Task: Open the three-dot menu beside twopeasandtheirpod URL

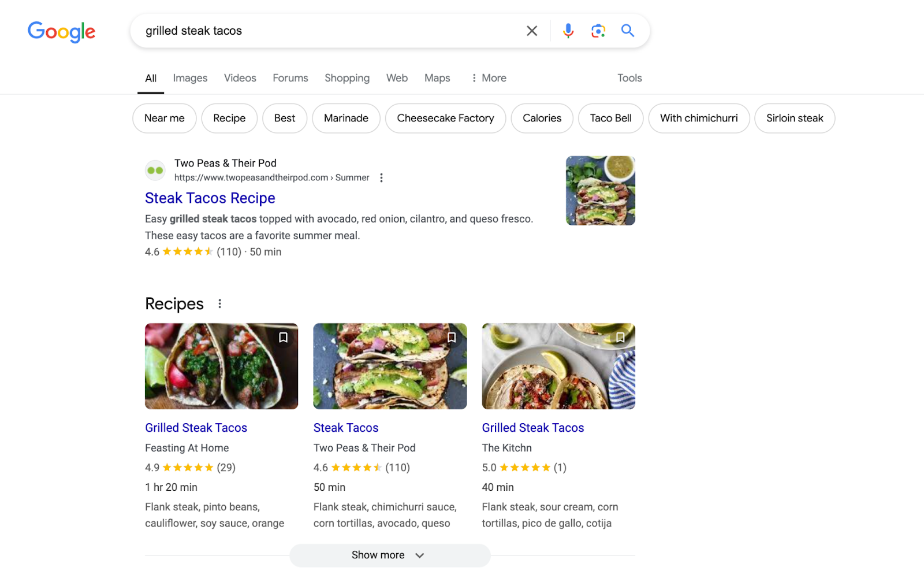Action: 381,178
